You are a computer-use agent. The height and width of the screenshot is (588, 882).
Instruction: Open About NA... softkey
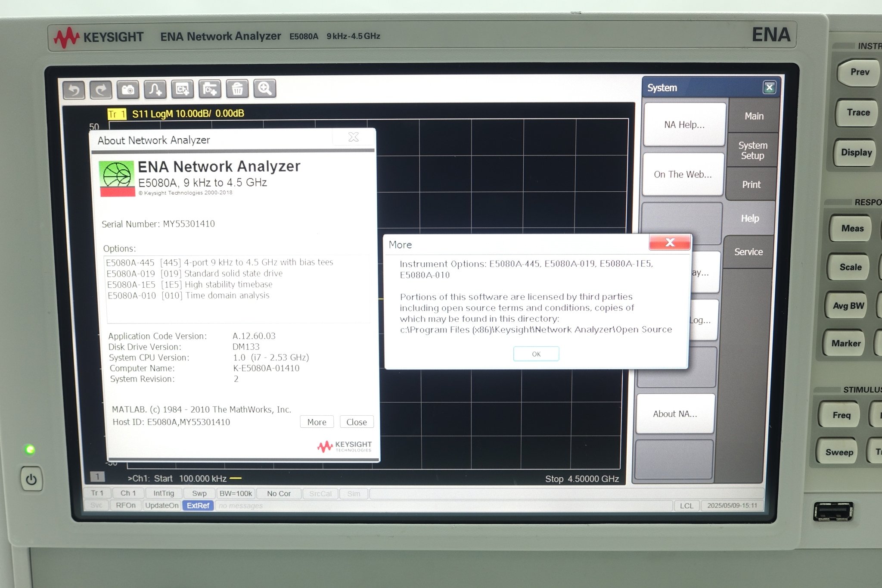point(675,414)
